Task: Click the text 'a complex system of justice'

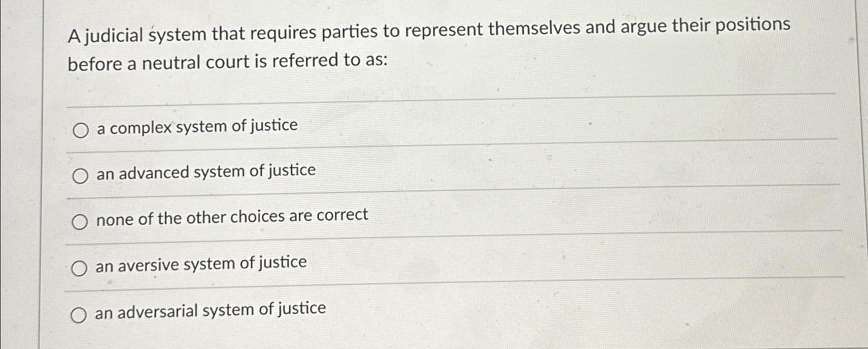Action: [196, 126]
